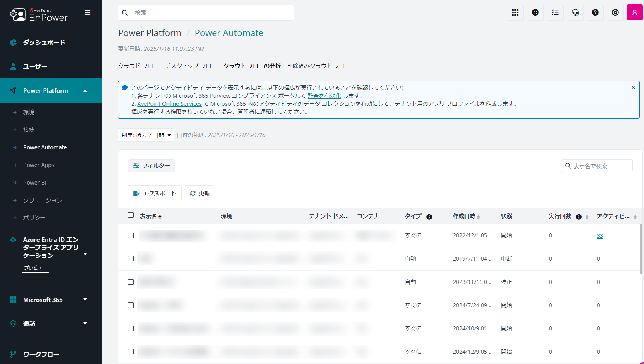Screen dimensions: 644x364
Task: Click the search magnifier icon in top bar
Action: click(x=125, y=13)
